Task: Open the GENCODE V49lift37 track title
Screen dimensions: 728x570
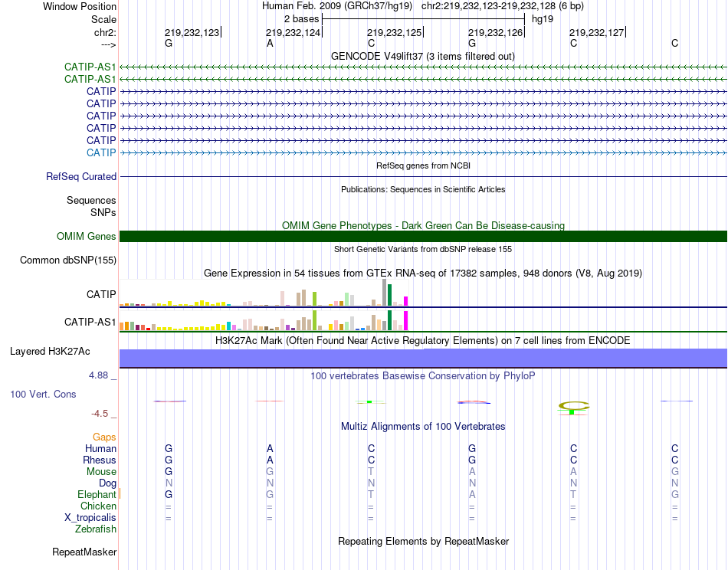Action: click(422, 56)
